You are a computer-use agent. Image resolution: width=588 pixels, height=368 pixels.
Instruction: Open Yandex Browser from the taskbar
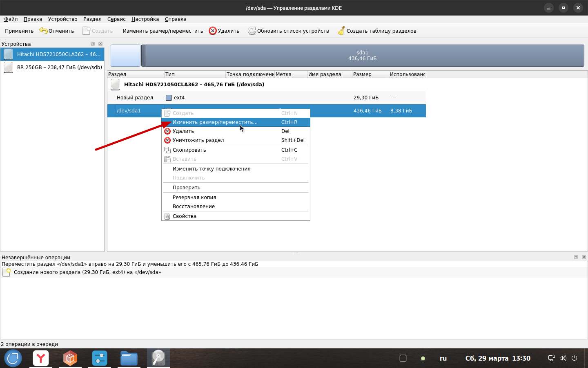pos(41,358)
